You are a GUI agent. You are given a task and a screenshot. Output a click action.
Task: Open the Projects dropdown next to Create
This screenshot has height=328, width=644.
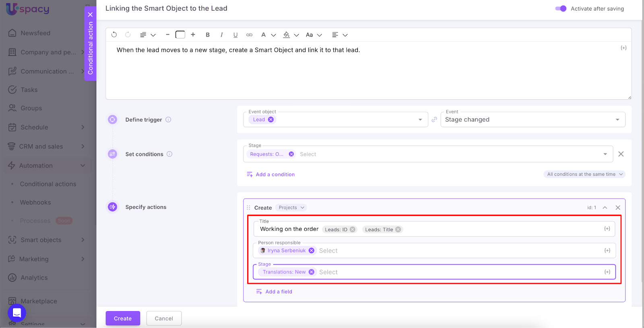pos(291,208)
